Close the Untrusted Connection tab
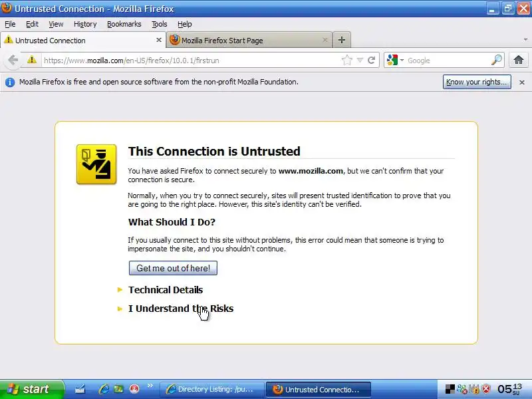Viewport: 532px width, 399px height. [x=158, y=40]
